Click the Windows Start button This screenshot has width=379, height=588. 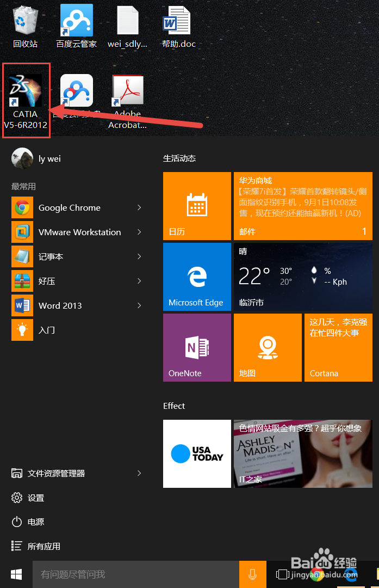click(x=16, y=574)
